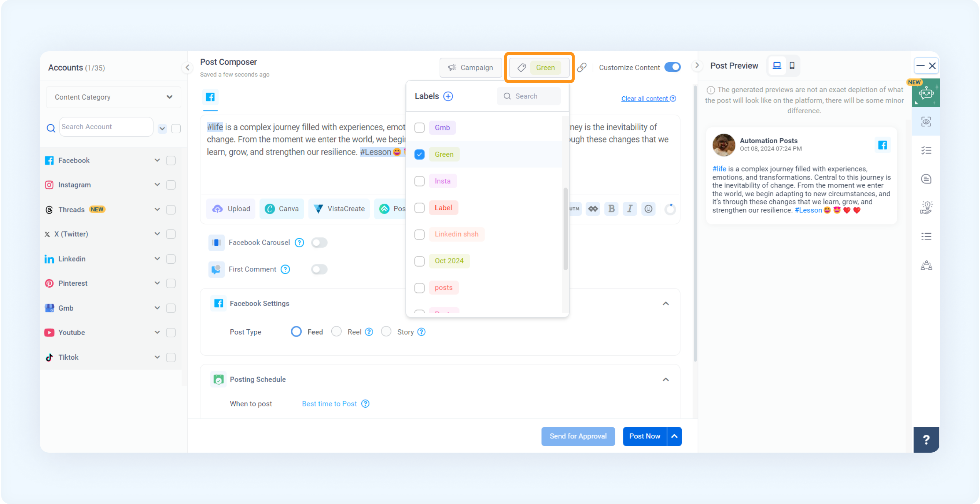Open the emoji picker
The image size is (980, 504).
coord(648,209)
